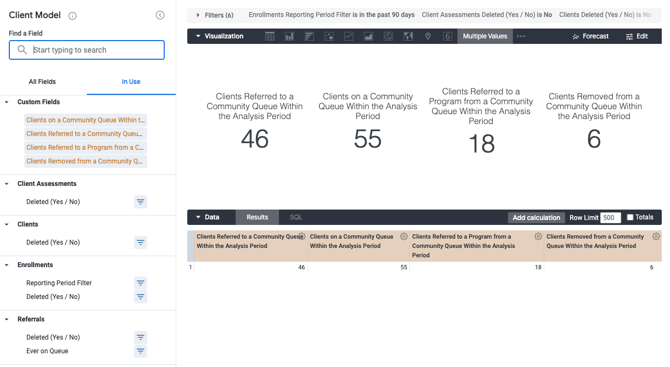
Task: Select the Table visualization icon
Action: point(270,36)
